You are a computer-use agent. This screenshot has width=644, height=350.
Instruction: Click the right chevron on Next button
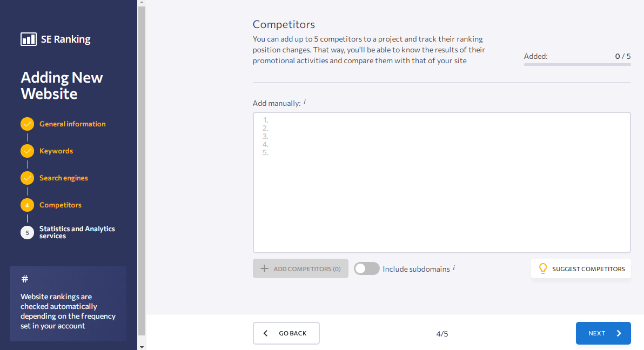click(619, 333)
